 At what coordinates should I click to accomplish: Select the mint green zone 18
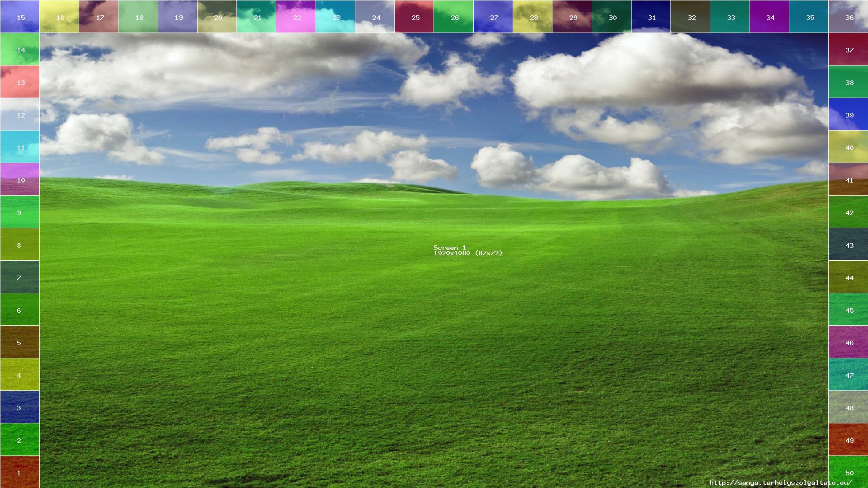[x=138, y=16]
